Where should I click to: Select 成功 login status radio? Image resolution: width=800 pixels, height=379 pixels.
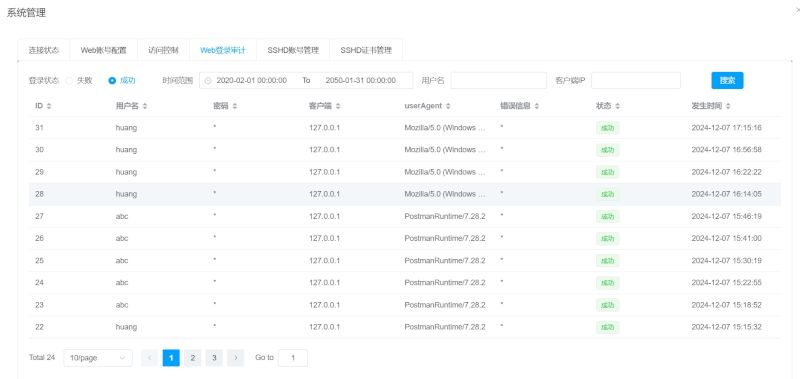[112, 81]
